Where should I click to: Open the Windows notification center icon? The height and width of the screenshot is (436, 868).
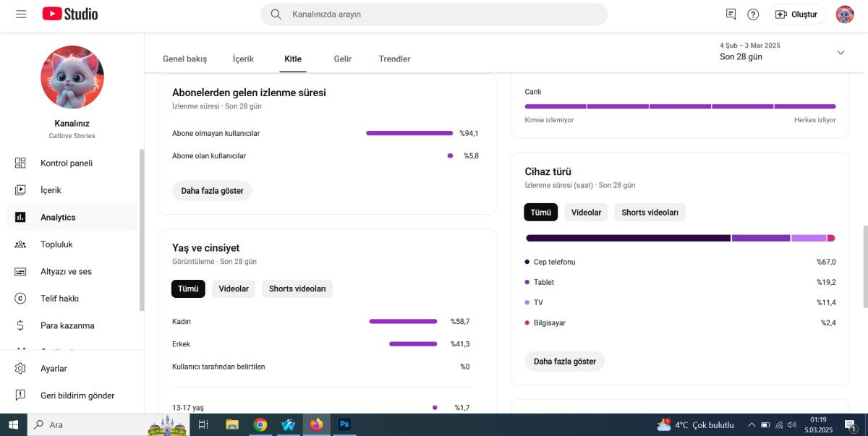tap(851, 425)
